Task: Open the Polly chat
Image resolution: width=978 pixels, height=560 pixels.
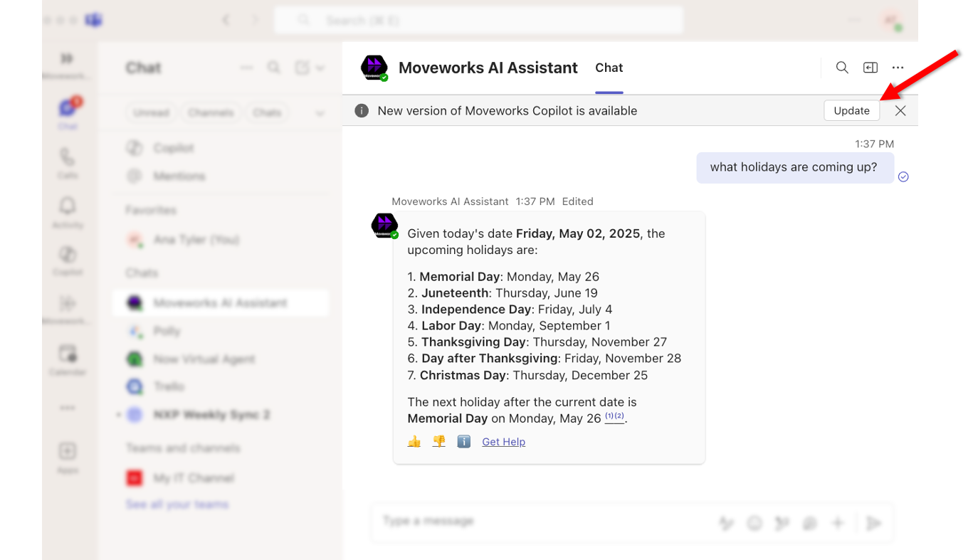Action: [221, 331]
